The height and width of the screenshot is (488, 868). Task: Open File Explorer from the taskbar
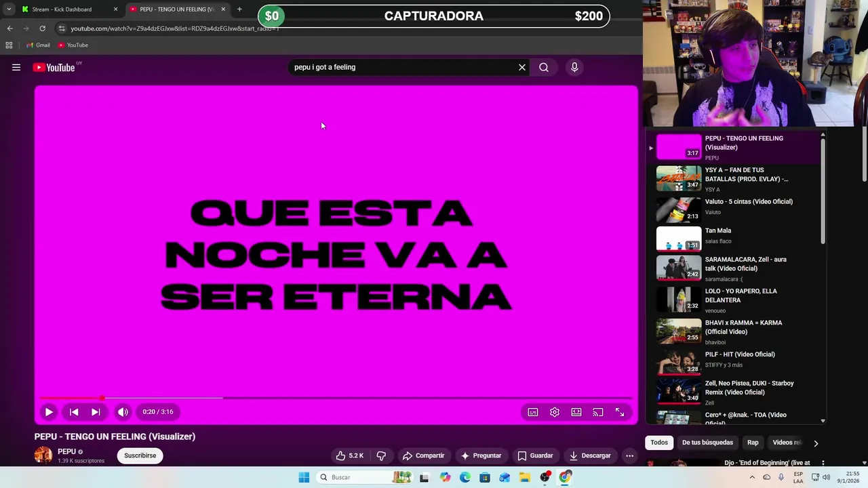(x=525, y=477)
